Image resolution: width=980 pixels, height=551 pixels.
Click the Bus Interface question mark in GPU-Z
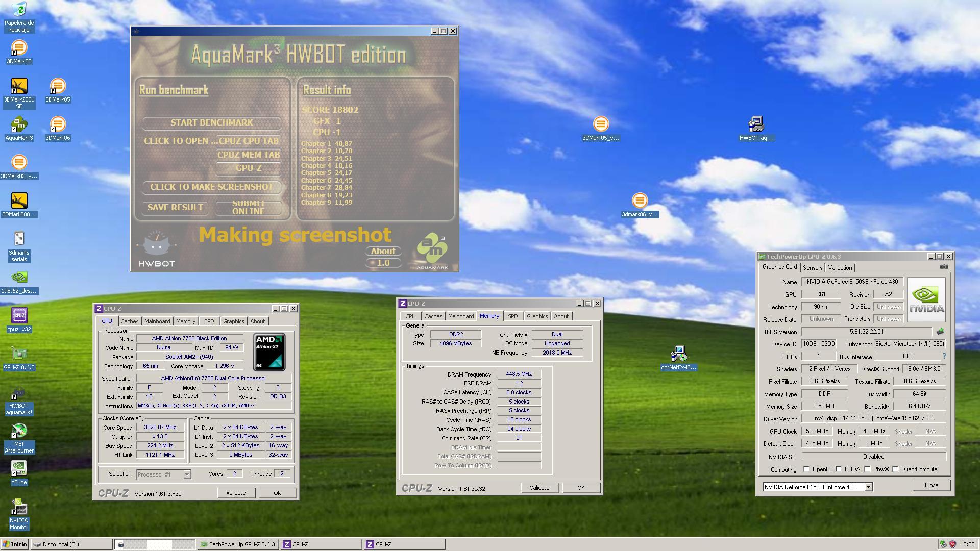(944, 356)
